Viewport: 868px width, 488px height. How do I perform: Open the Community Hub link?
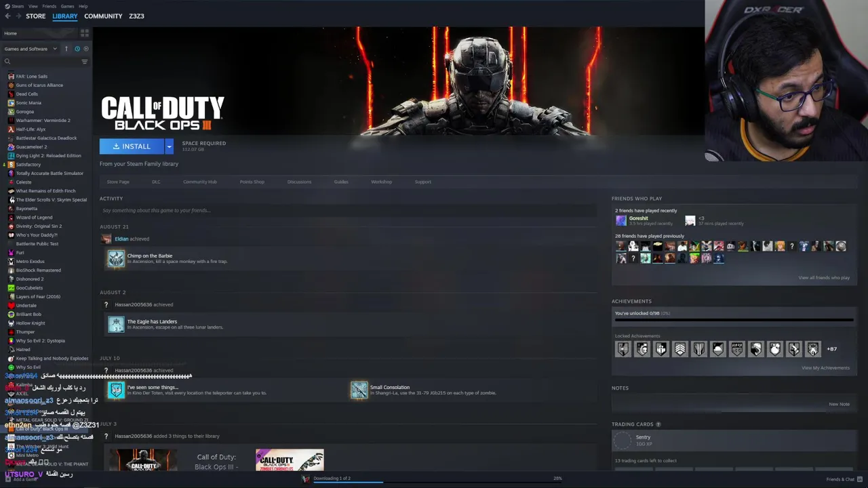tap(200, 182)
